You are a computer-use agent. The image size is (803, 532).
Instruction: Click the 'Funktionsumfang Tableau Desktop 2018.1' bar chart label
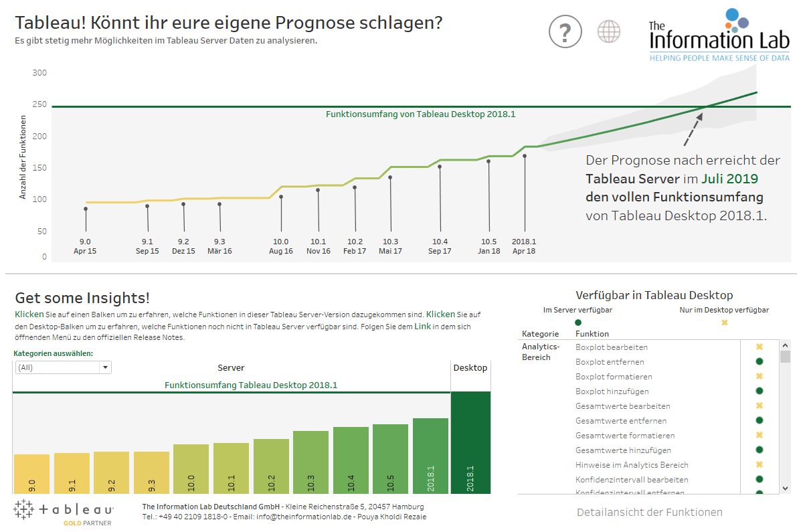(251, 385)
